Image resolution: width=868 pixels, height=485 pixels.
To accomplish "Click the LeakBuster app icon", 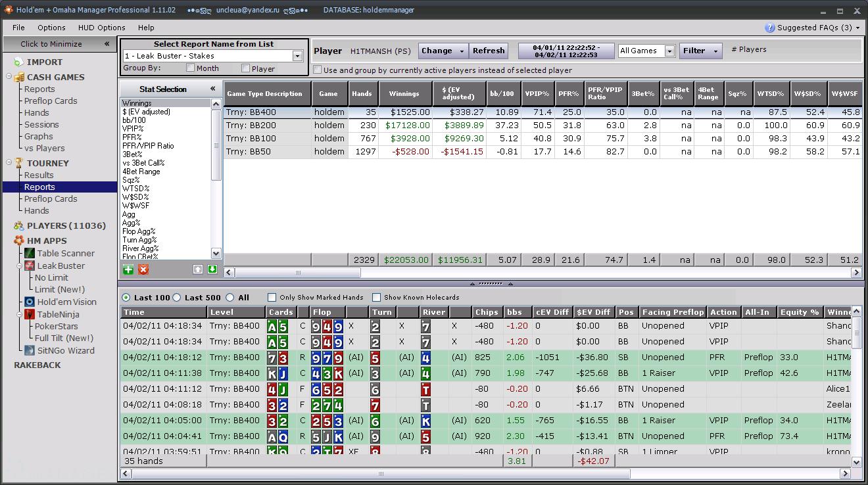I will 30,266.
